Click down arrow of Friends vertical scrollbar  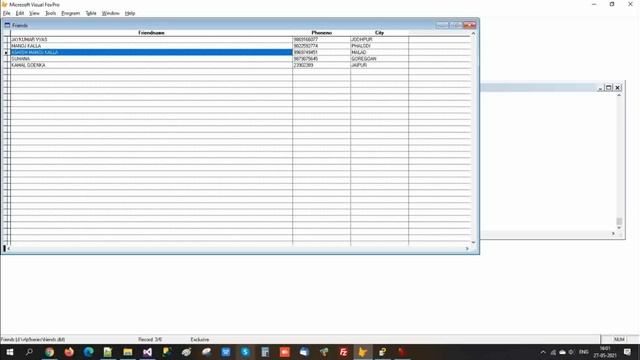pos(473,242)
